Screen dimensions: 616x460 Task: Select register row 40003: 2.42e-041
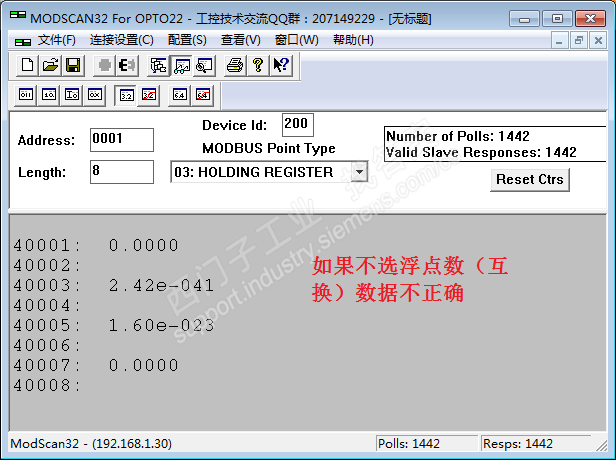(114, 286)
